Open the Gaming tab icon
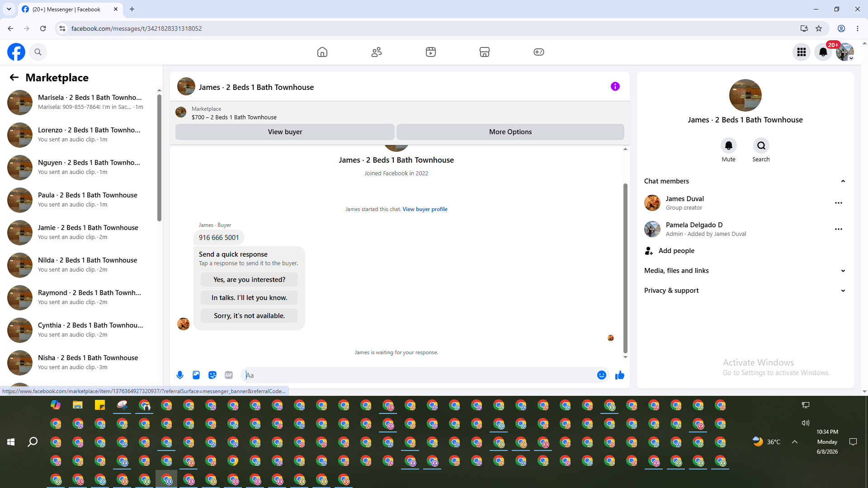Viewport: 868px width, 488px height. click(x=539, y=52)
